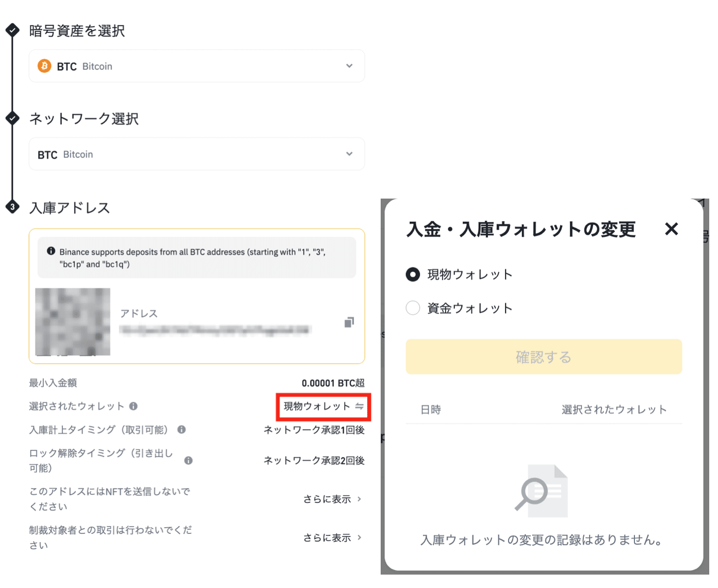Copy the deposit address
Screen dimensions: 718x588
pyautogui.click(x=349, y=322)
